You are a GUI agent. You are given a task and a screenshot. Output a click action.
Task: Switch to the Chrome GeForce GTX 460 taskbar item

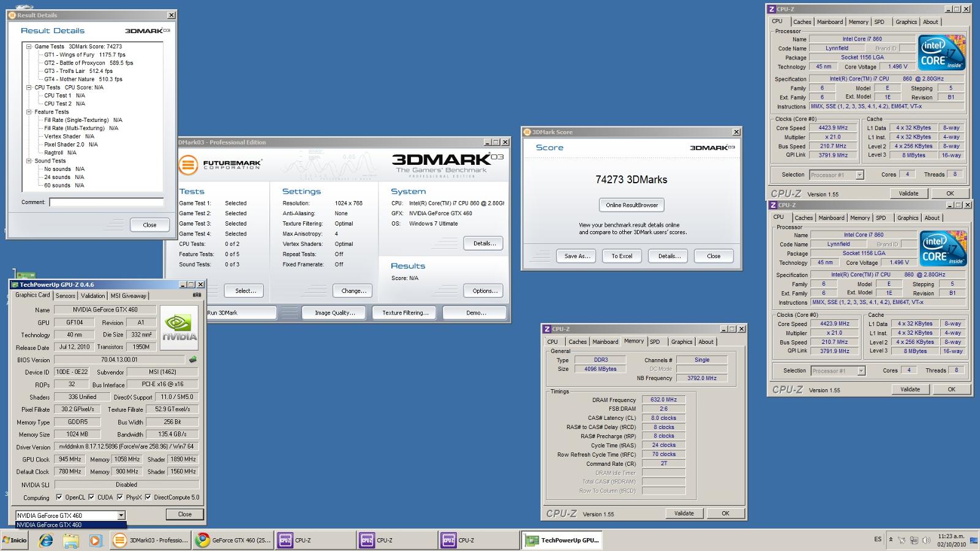(233, 540)
